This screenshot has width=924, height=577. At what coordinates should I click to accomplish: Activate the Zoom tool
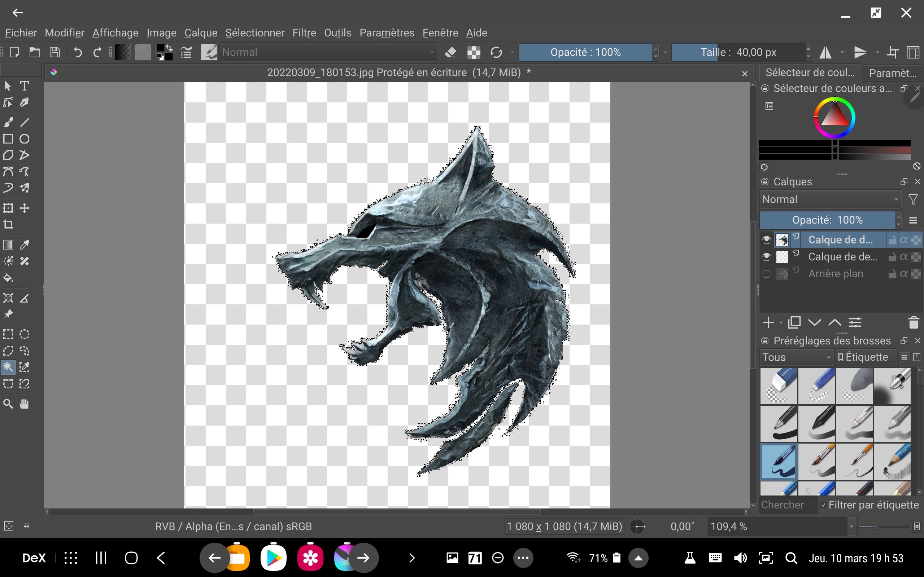point(8,404)
